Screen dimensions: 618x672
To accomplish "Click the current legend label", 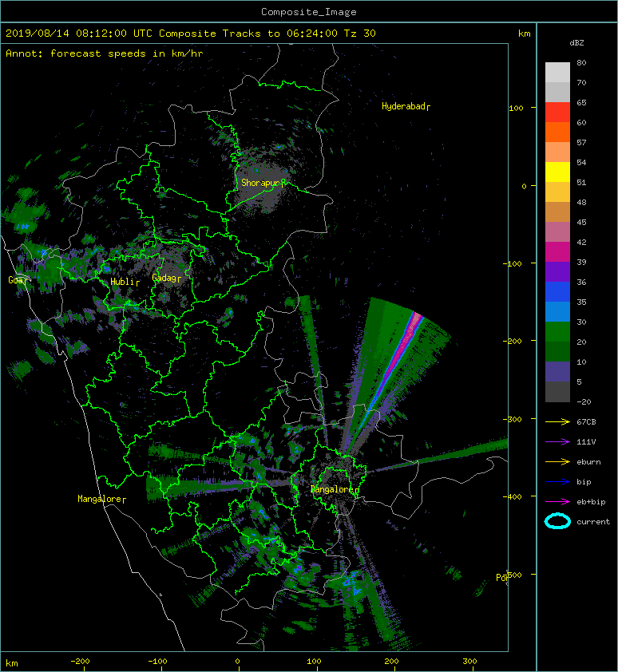I will [x=593, y=522].
